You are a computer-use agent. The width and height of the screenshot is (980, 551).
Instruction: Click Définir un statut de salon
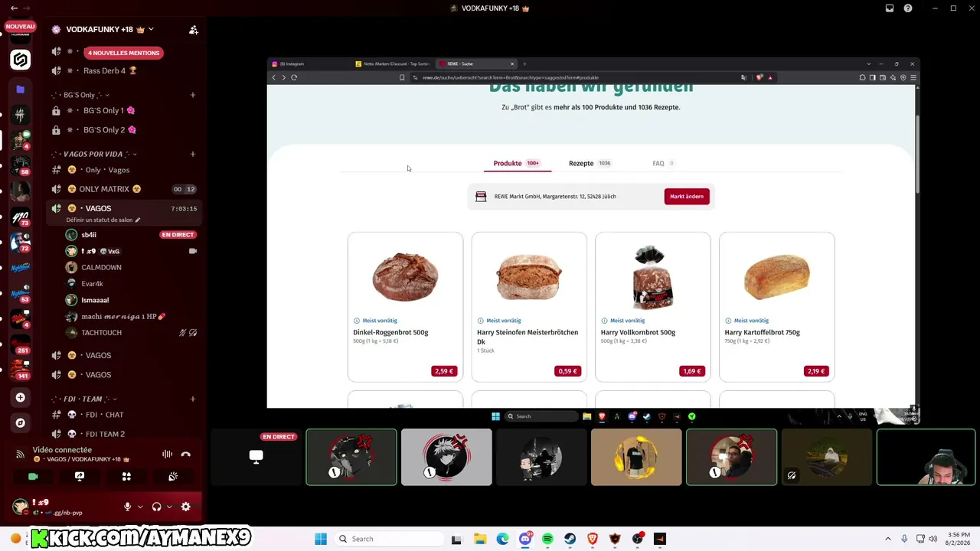[103, 220]
